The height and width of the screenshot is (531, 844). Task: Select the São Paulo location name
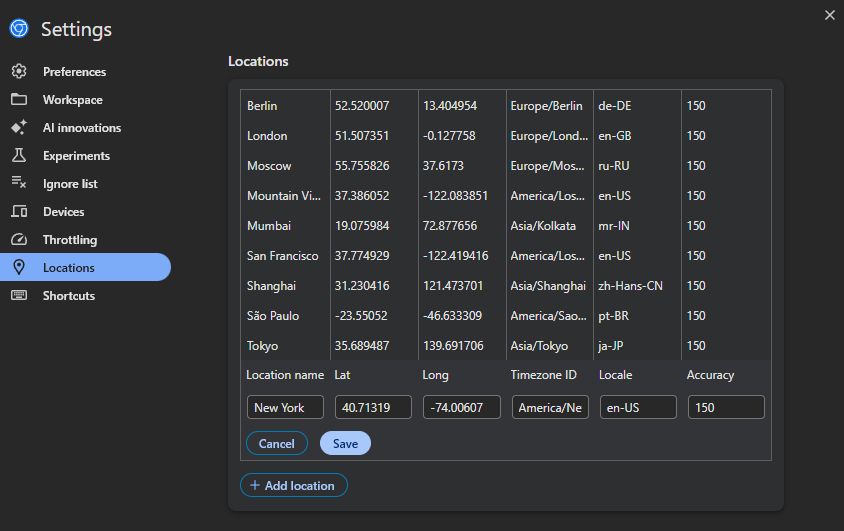273,316
